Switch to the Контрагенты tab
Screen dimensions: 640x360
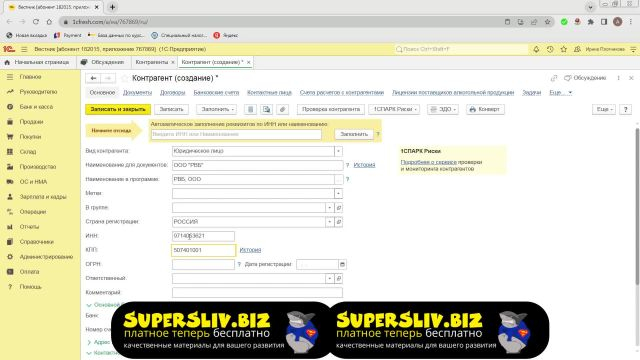click(x=151, y=62)
